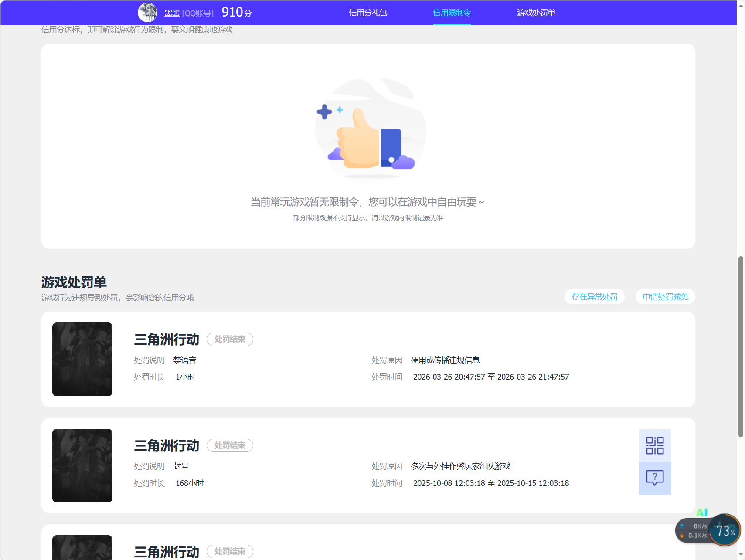Select the 信用限制令 tab
The width and height of the screenshot is (745, 560).
click(452, 13)
